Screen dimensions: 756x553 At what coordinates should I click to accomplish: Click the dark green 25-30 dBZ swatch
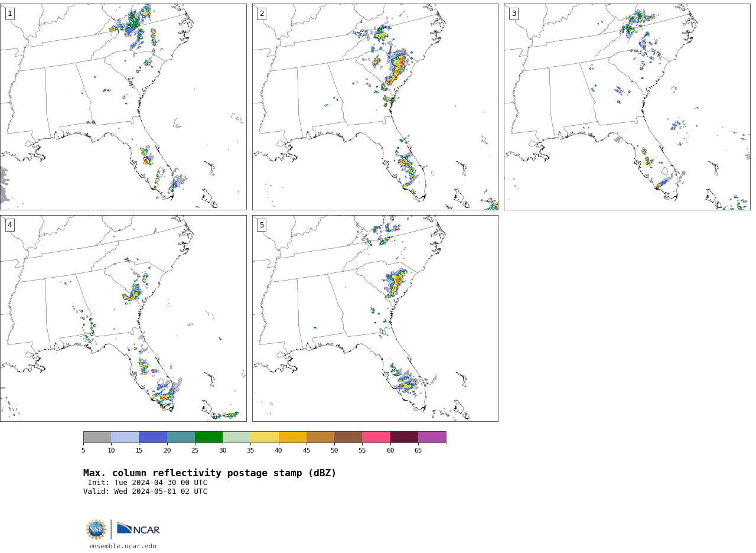208,437
